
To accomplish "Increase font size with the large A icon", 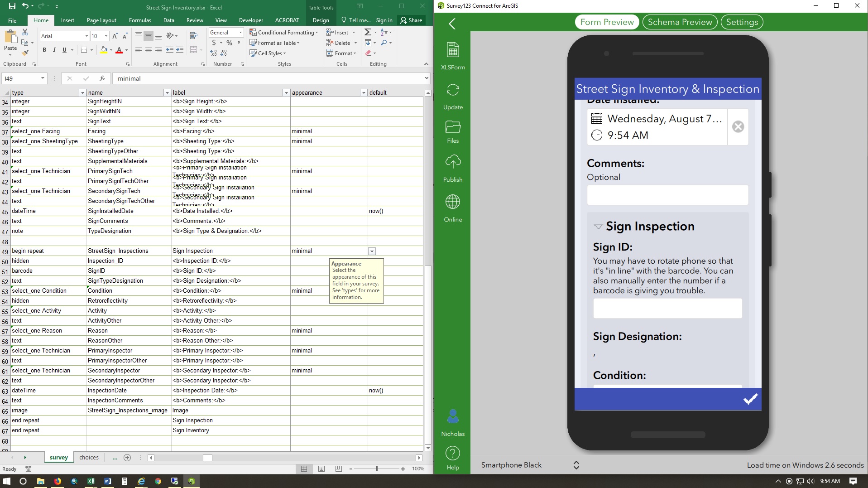I will tap(115, 36).
